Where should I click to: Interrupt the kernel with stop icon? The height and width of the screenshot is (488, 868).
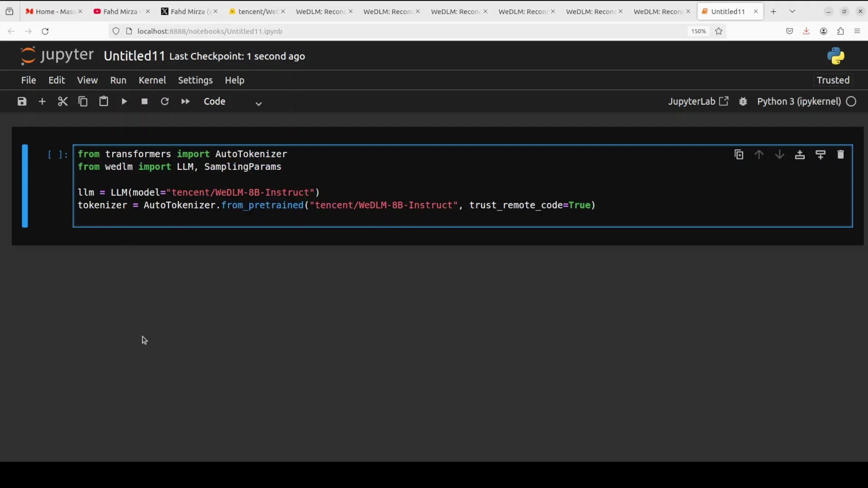[144, 101]
